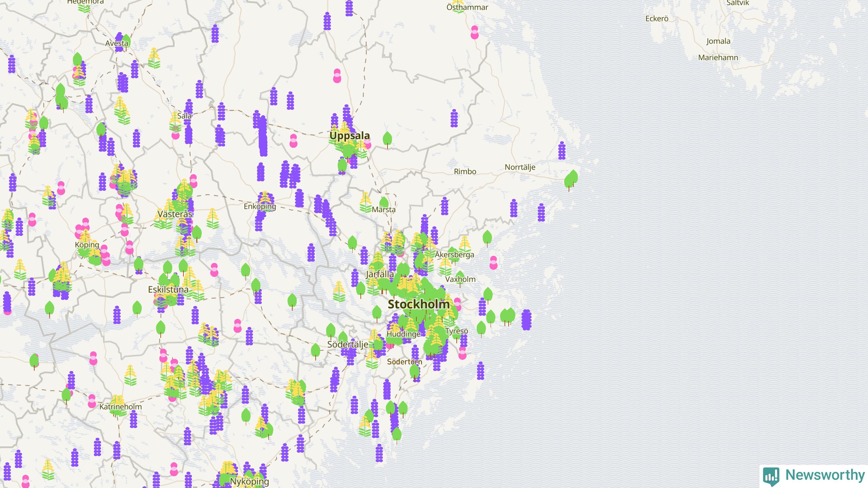Select pink marker southeast of Eskilstuna
This screenshot has height=488, width=868.
pyautogui.click(x=237, y=326)
